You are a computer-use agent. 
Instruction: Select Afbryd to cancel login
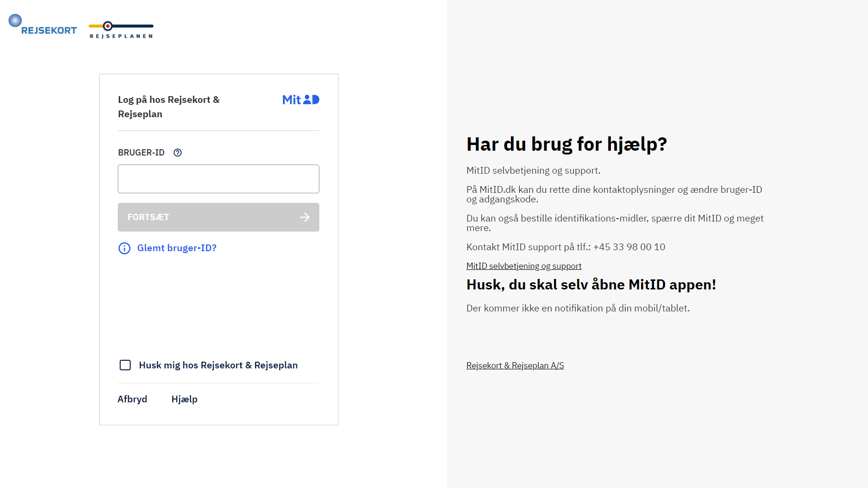(132, 399)
